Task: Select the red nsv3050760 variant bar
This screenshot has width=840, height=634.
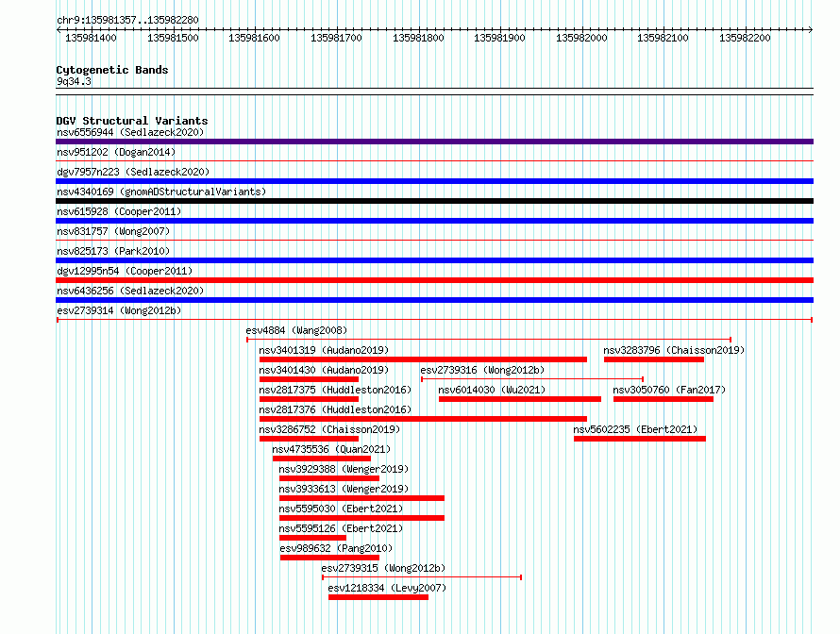Action: (664, 399)
